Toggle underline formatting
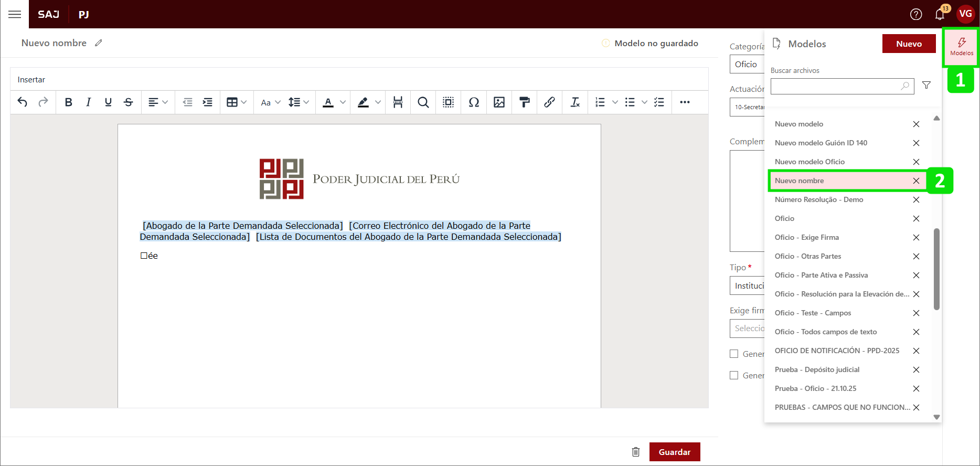The width and height of the screenshot is (980, 466). pos(108,102)
